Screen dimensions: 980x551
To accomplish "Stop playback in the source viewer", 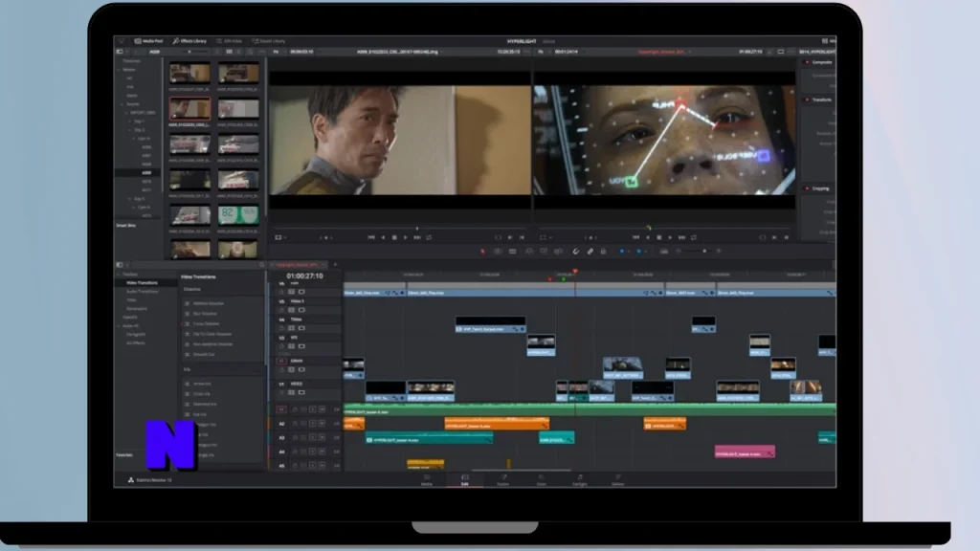I will pos(394,237).
